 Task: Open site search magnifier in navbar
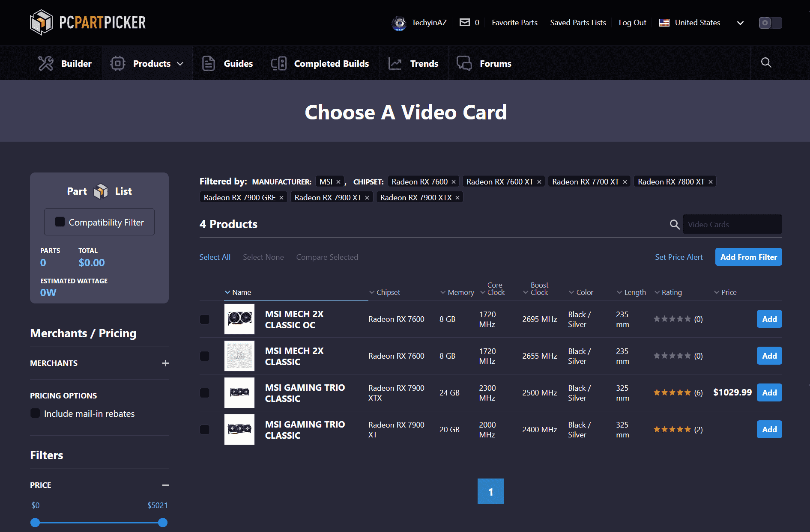(766, 63)
